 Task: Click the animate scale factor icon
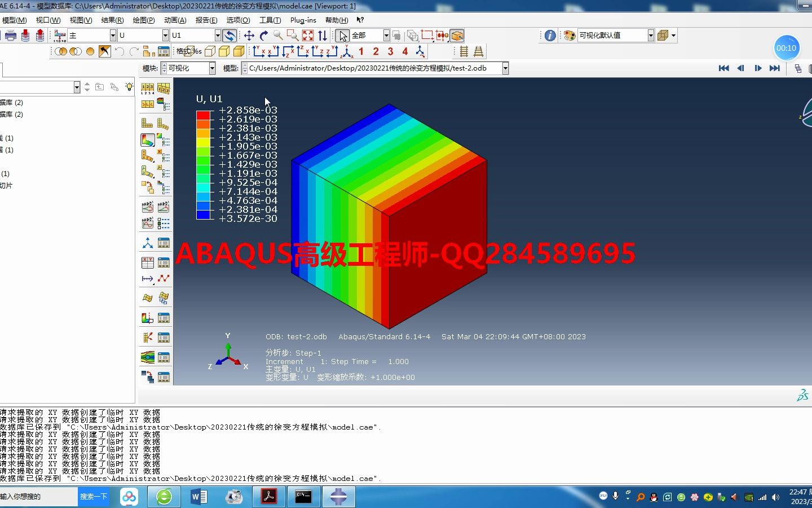[147, 207]
